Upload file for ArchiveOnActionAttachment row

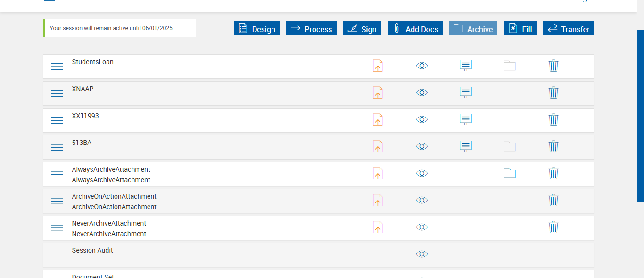point(378,200)
